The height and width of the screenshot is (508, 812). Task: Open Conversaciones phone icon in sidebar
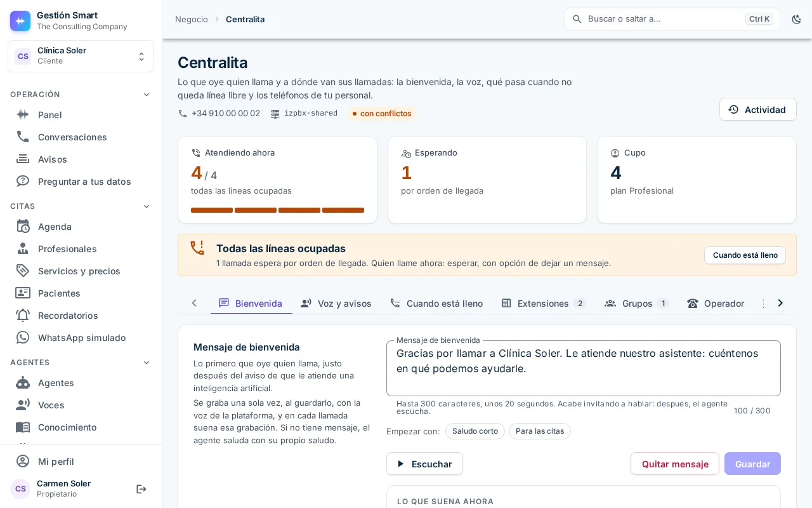coord(23,137)
